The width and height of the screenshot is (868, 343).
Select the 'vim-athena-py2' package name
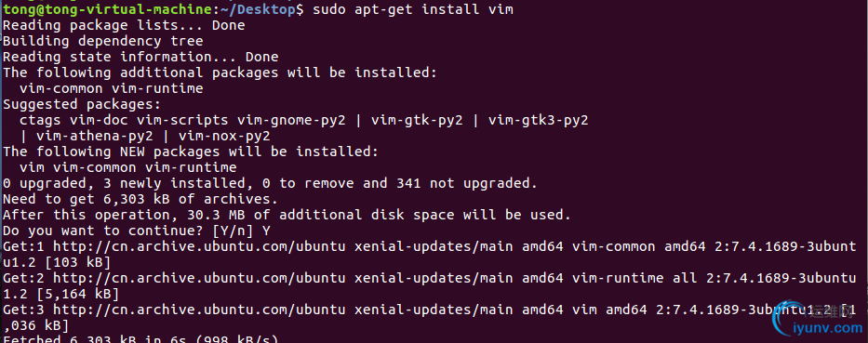[x=95, y=136]
